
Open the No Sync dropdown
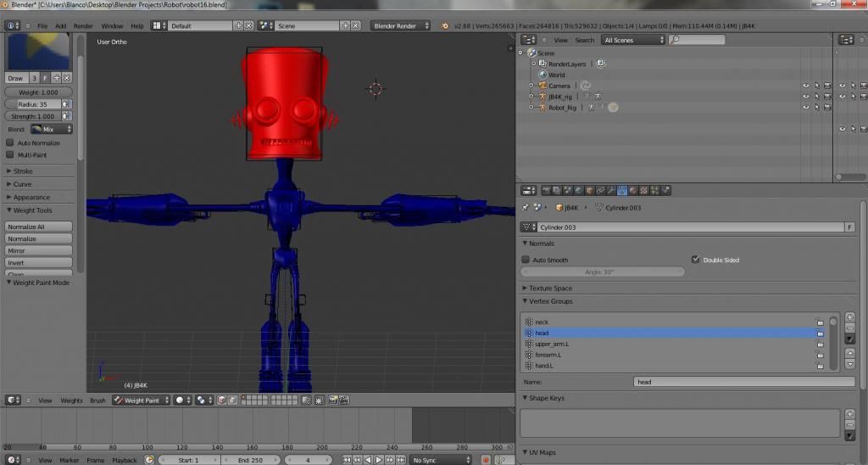[x=441, y=460]
